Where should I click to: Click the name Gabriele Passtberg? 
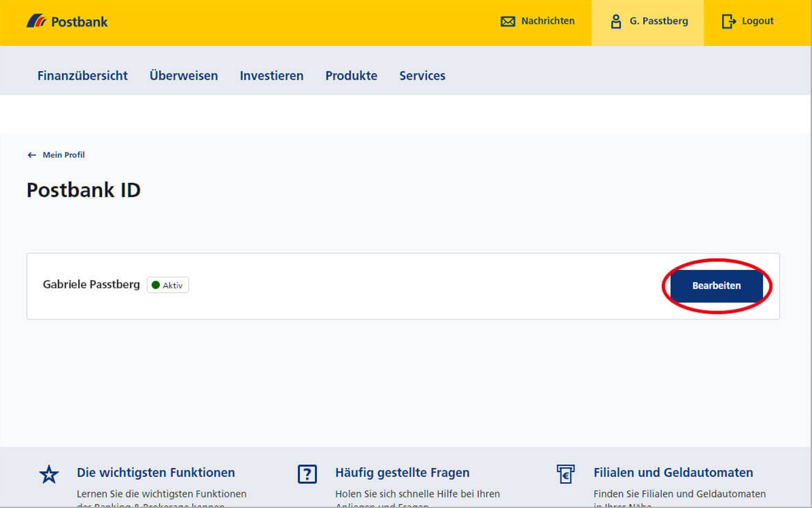coord(91,284)
